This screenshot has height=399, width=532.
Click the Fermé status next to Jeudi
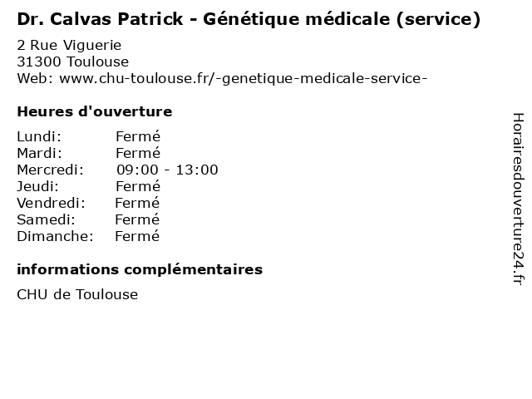point(137,186)
